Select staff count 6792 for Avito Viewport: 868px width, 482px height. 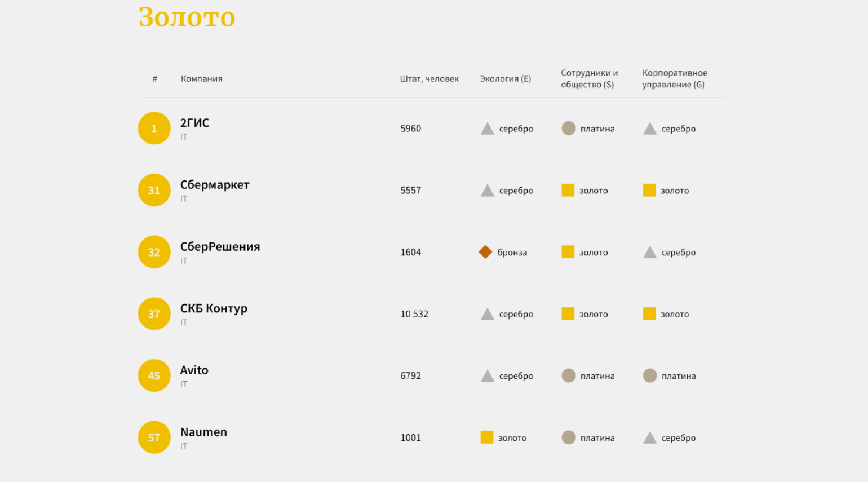coord(410,376)
